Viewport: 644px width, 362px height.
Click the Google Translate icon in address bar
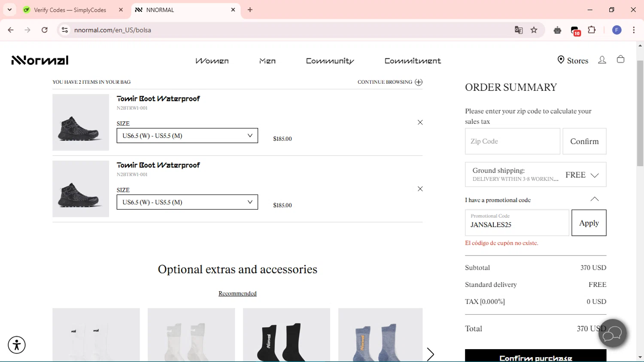pos(519,30)
